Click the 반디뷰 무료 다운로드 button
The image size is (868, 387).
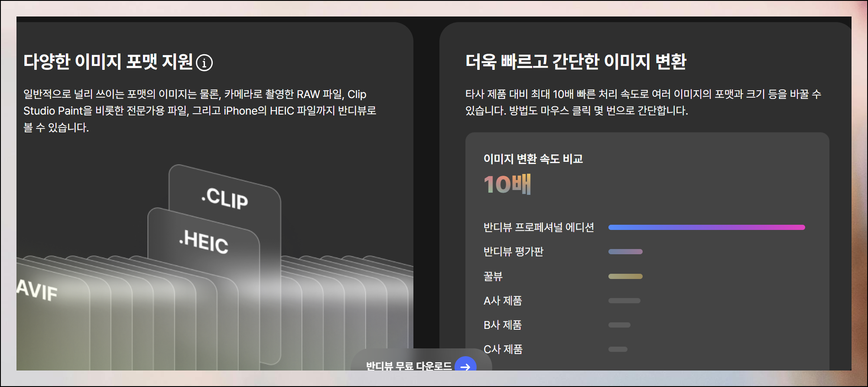coord(421,360)
